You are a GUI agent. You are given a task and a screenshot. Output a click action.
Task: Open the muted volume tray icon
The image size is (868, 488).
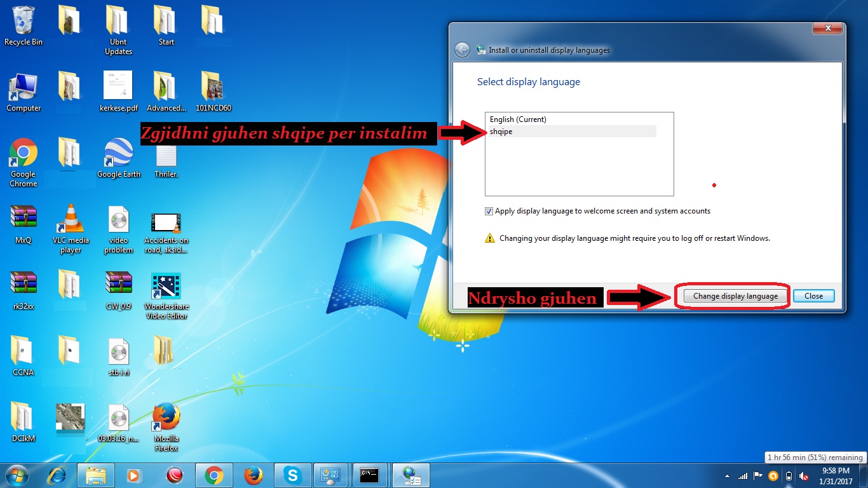click(x=804, y=476)
